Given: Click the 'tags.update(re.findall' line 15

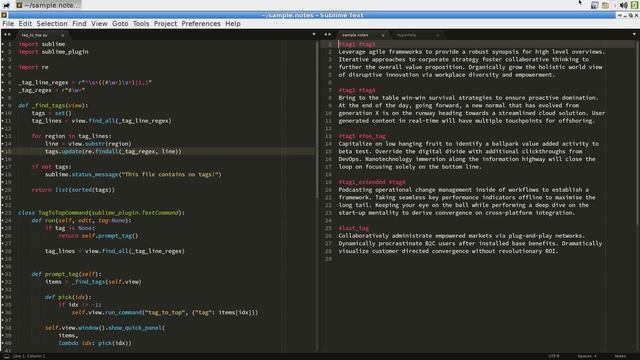Looking at the screenshot, I should pyautogui.click(x=113, y=151).
